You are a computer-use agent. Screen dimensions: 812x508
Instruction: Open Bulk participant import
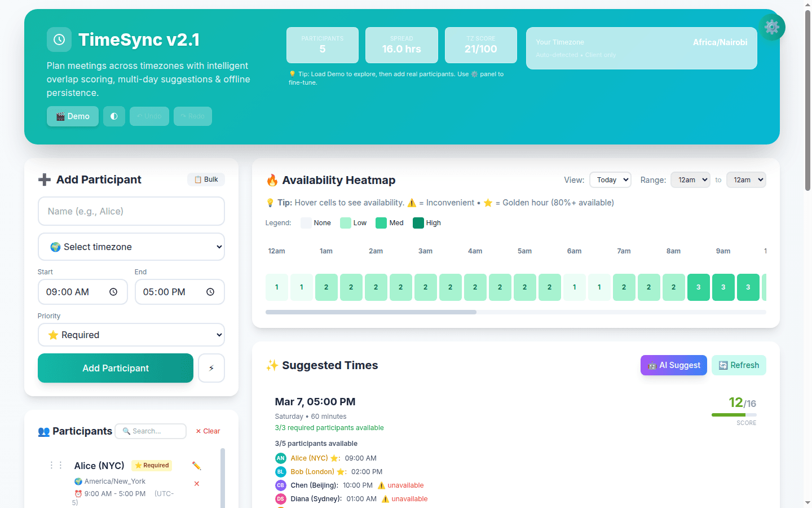pyautogui.click(x=206, y=179)
